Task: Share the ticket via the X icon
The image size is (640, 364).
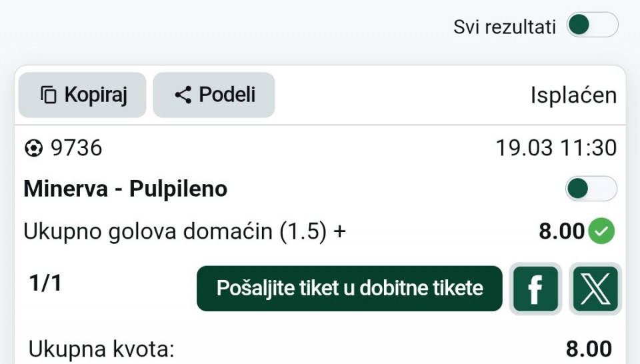Action: tap(595, 289)
